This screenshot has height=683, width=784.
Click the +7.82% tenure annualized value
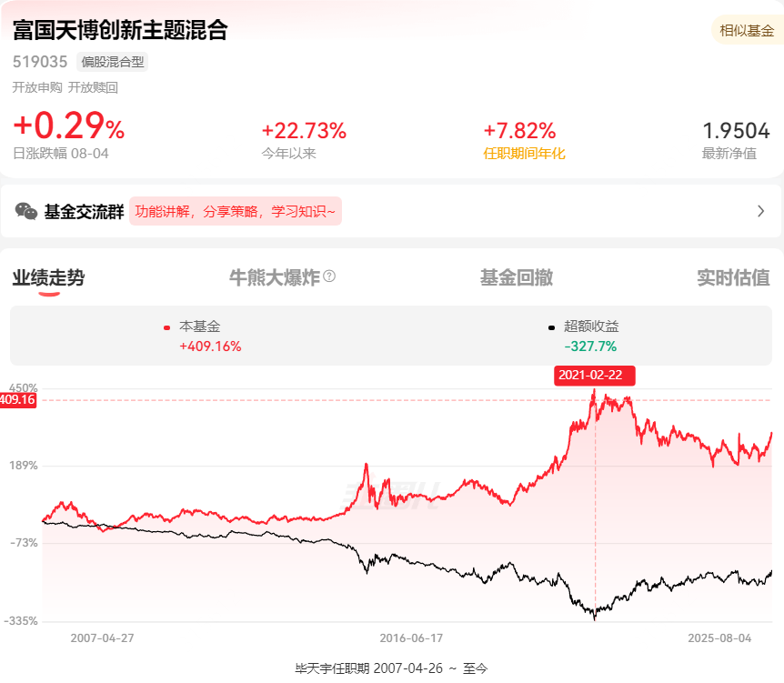tap(519, 131)
